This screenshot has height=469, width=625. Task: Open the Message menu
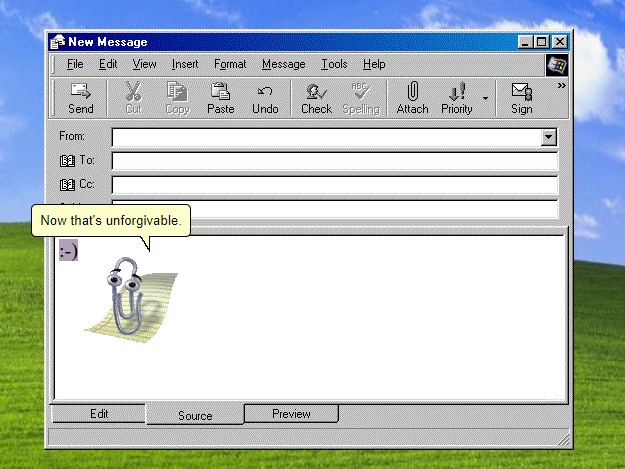(x=283, y=64)
